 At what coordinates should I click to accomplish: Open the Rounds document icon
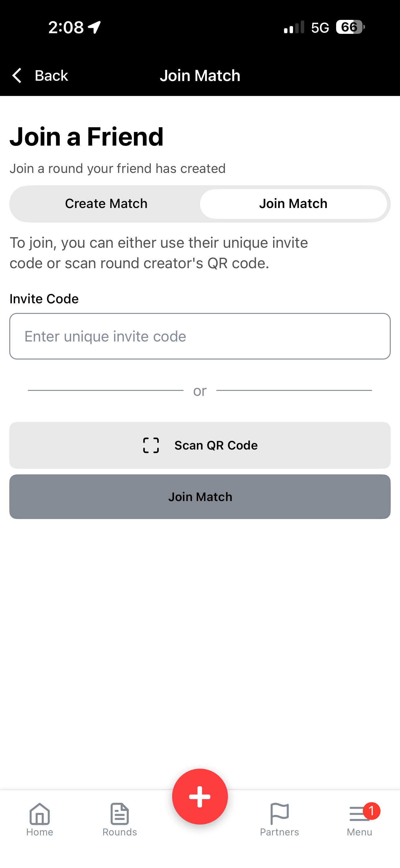pos(119,813)
